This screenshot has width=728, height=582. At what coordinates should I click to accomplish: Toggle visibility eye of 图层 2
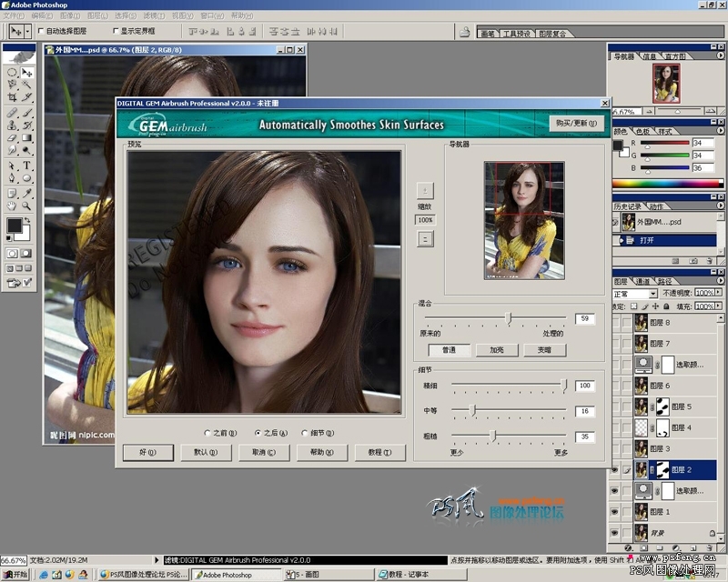[615, 470]
